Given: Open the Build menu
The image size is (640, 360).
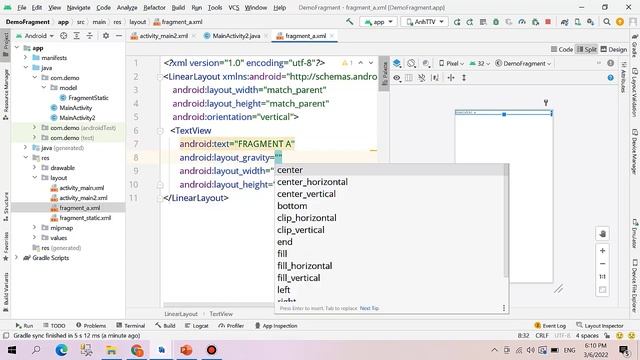Looking at the screenshot, I should tap(178, 7).
